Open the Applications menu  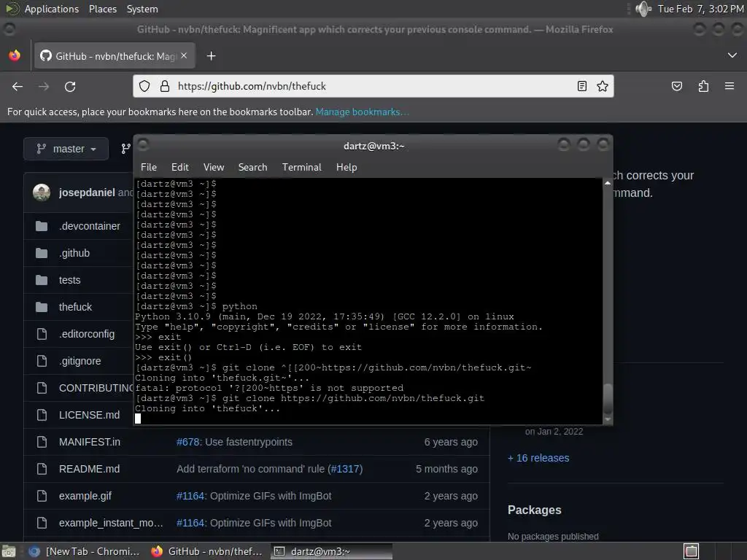(x=52, y=9)
